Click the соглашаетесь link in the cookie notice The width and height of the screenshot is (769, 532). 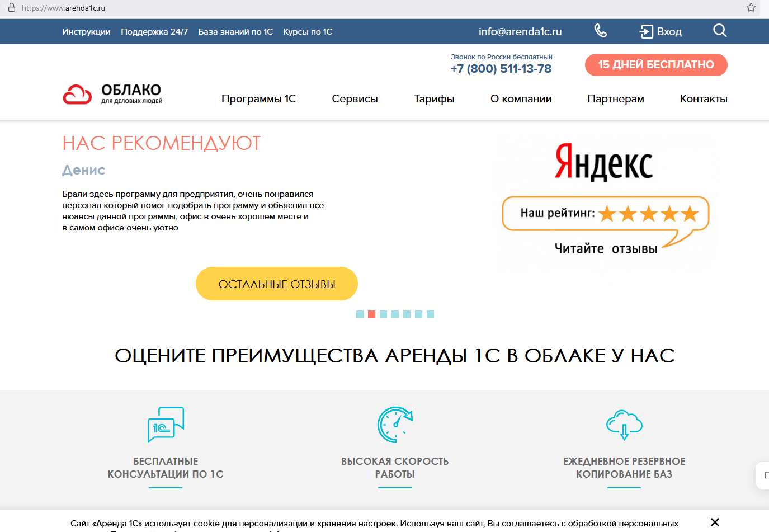click(x=530, y=524)
